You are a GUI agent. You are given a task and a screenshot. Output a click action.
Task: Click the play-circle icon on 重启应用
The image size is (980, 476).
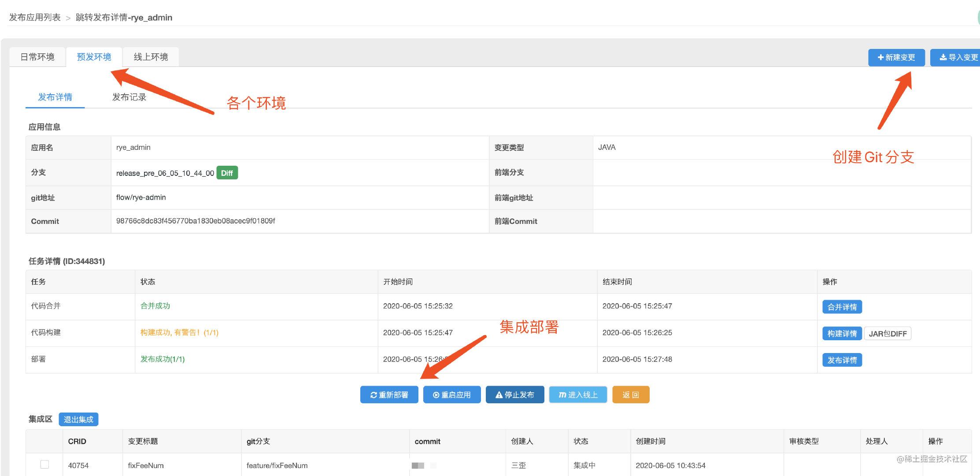click(x=436, y=395)
